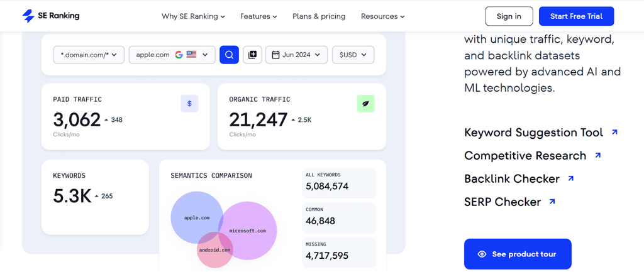The image size is (644, 272).
Task: Click the Sign in button
Action: click(509, 16)
